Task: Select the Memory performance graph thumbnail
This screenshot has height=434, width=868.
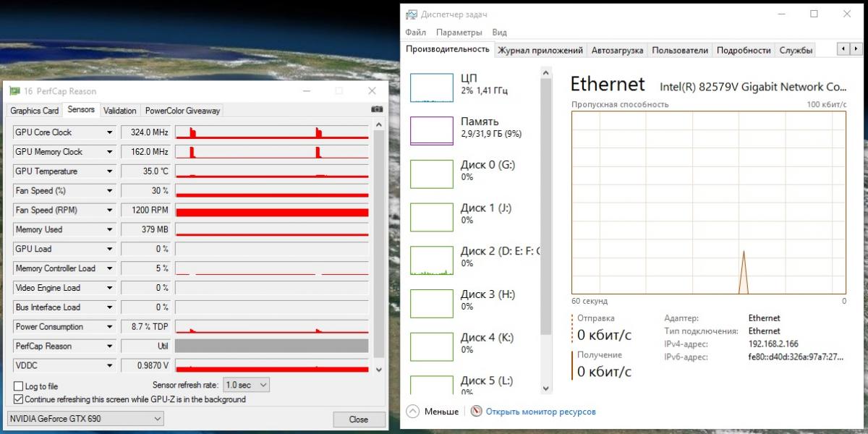Action: (431, 130)
